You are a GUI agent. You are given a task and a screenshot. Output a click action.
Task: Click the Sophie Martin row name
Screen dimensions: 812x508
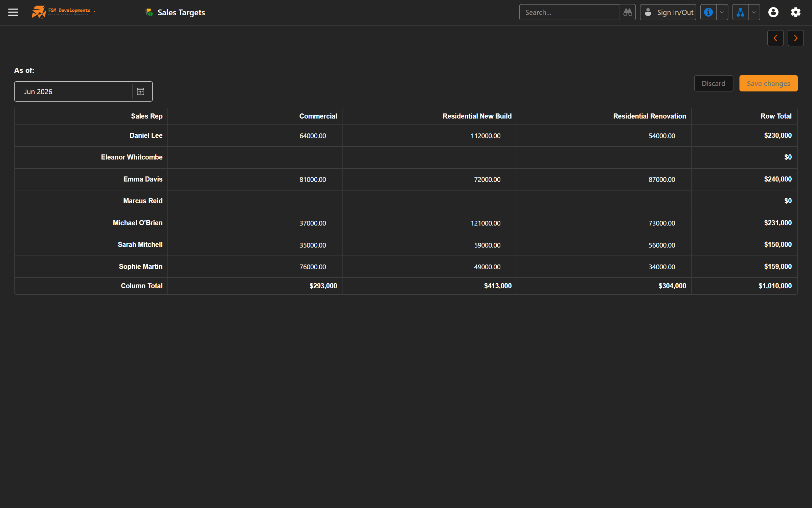coord(140,267)
